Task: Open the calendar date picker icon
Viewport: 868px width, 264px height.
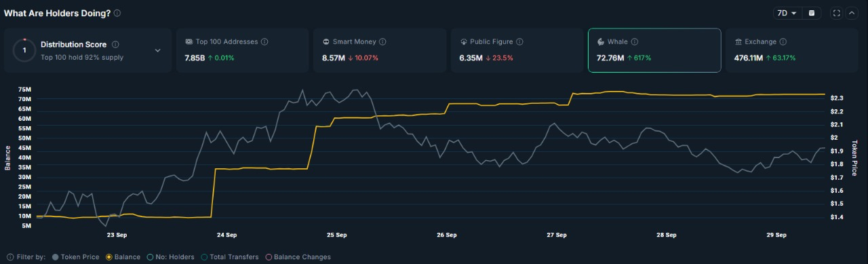Action: (812, 13)
